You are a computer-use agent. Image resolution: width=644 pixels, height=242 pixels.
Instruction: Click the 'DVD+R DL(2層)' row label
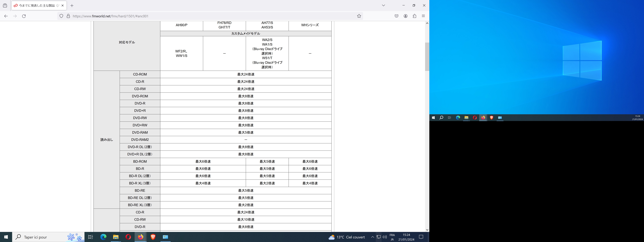(x=140, y=154)
